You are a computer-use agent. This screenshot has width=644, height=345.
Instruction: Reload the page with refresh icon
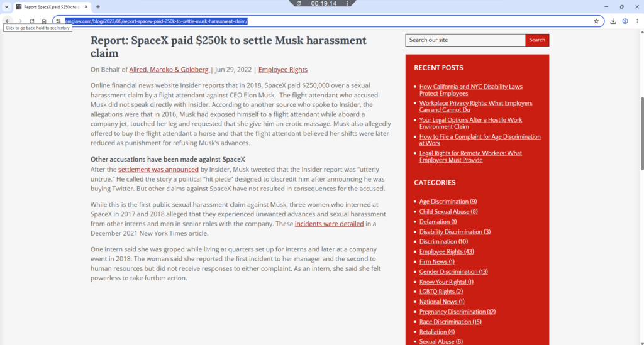(31, 21)
